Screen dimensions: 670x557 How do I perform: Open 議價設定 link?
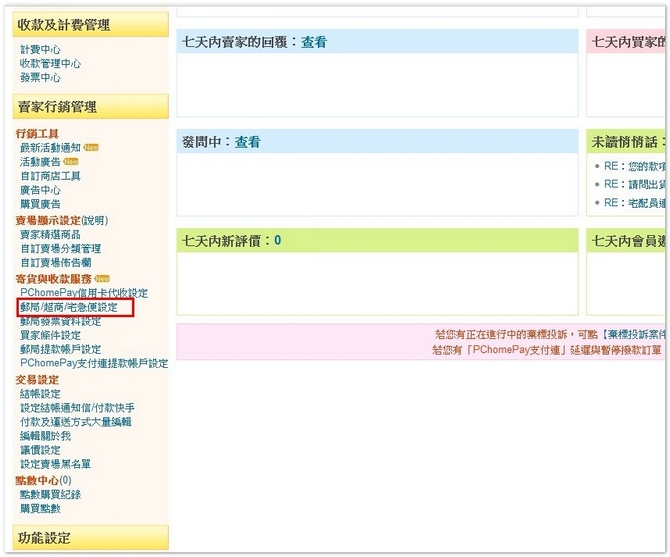click(40, 450)
